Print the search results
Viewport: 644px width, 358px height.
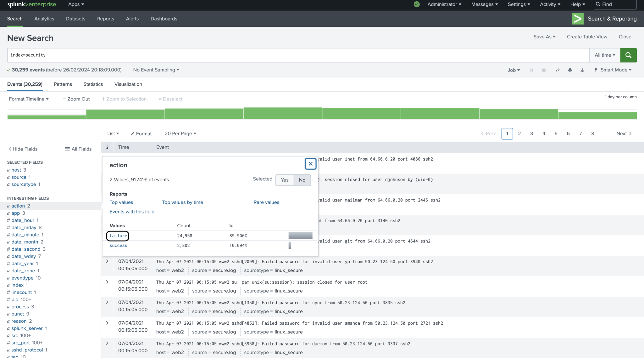click(x=570, y=70)
